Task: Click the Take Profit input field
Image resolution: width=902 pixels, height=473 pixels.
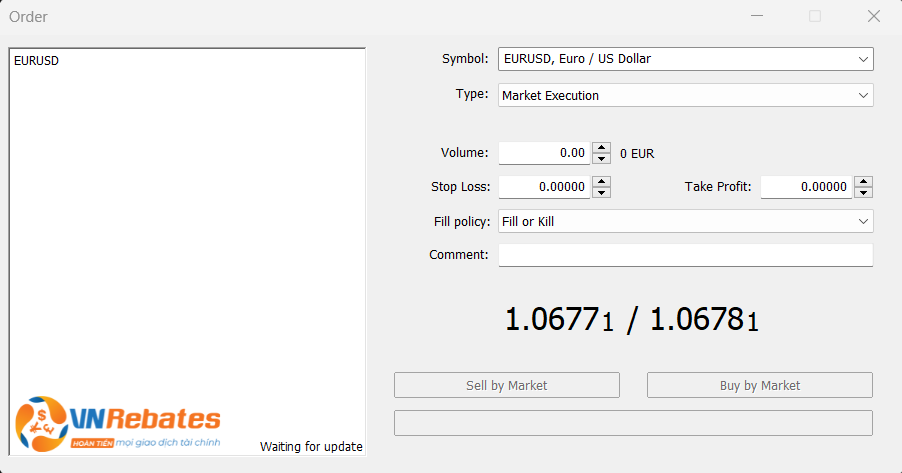Action: pos(806,187)
